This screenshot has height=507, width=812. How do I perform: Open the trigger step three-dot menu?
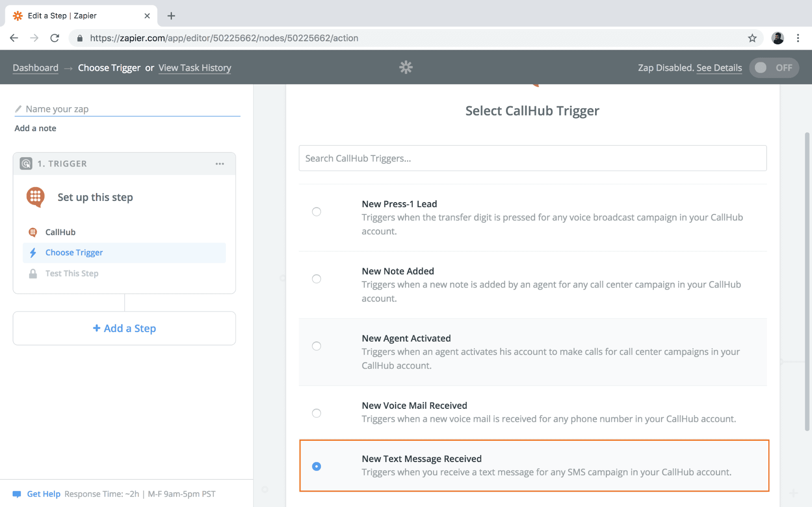tap(220, 164)
